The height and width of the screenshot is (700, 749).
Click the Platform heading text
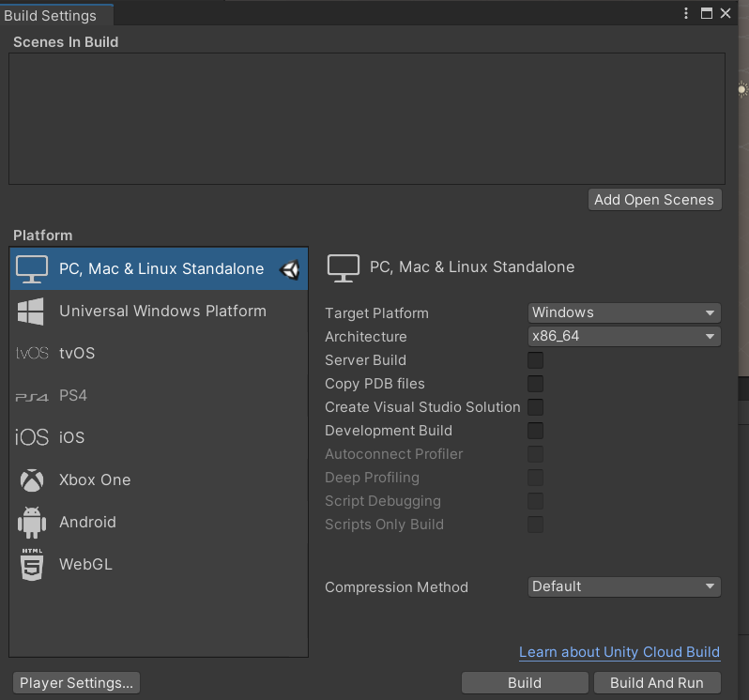[43, 236]
